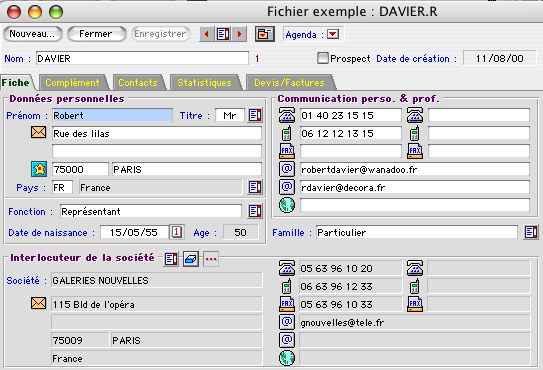Click the country code field FR
Screen dimensions: 543x370
click(62, 187)
